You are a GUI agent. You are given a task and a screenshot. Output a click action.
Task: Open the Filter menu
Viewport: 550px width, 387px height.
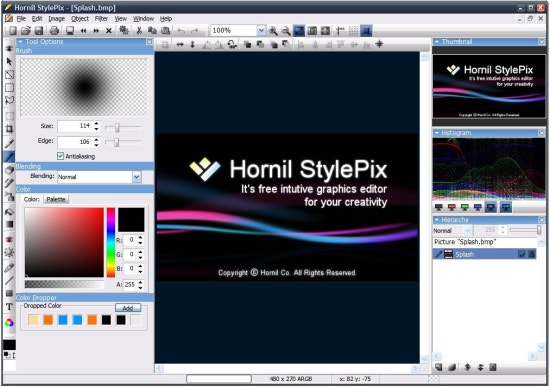click(101, 19)
